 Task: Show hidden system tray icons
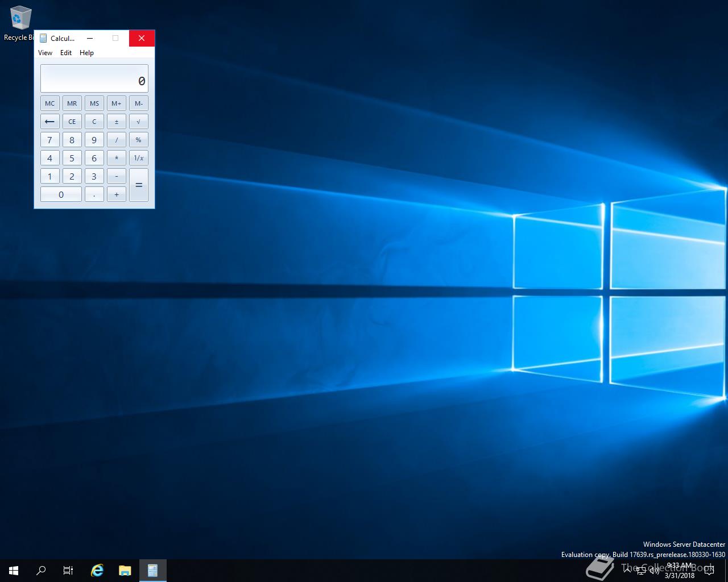627,570
